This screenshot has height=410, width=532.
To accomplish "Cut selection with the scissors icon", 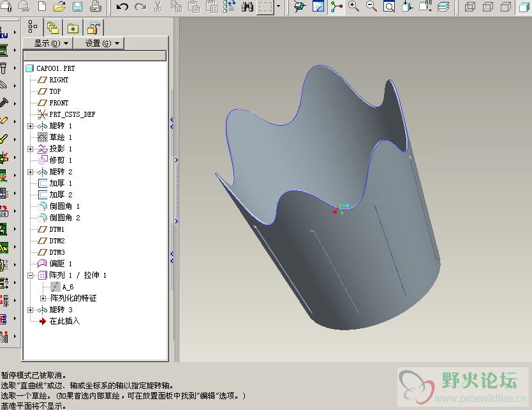I will [x=158, y=6].
